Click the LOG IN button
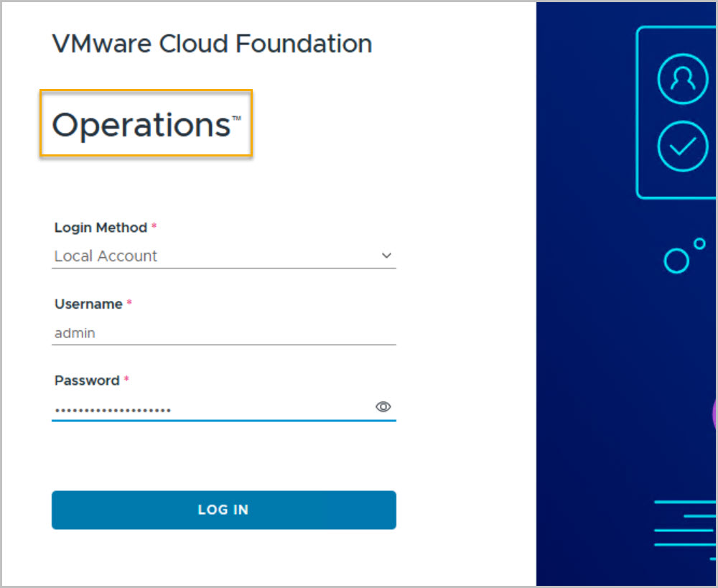The image size is (718, 588). [x=223, y=510]
